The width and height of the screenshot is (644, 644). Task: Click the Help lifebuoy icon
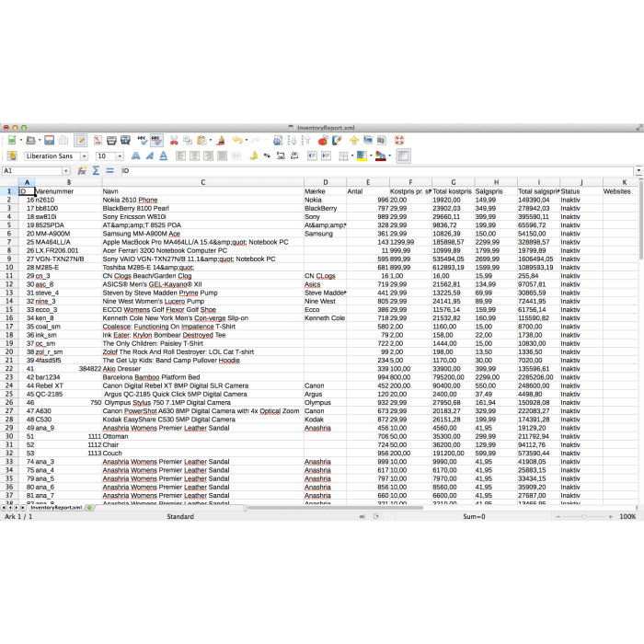(399, 141)
